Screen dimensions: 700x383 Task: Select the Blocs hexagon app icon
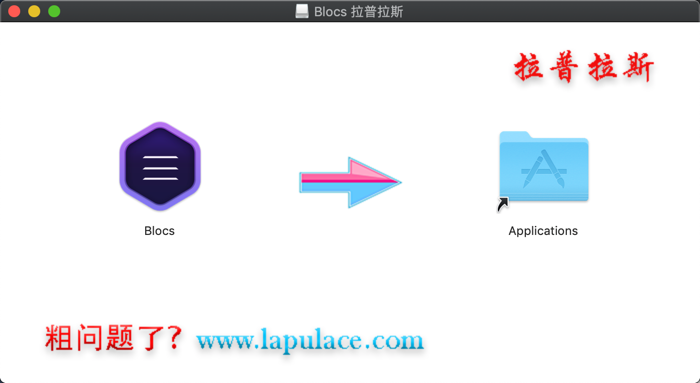[160, 166]
